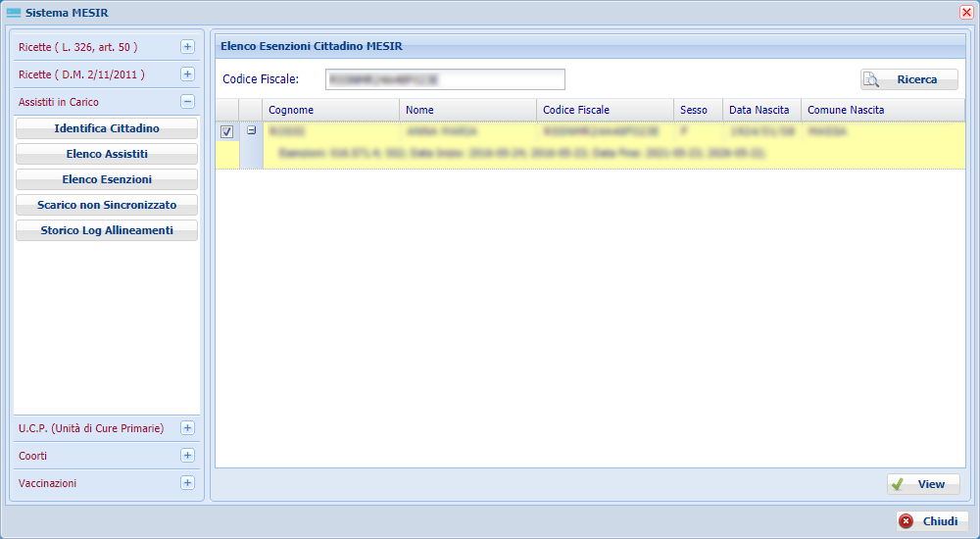Collapse the highlighted citizen row details
Screen dimensions: 980x539
click(x=251, y=130)
